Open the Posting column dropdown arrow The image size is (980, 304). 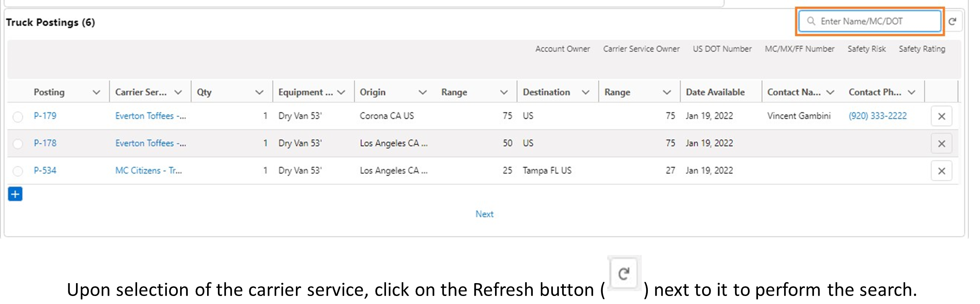(x=97, y=92)
